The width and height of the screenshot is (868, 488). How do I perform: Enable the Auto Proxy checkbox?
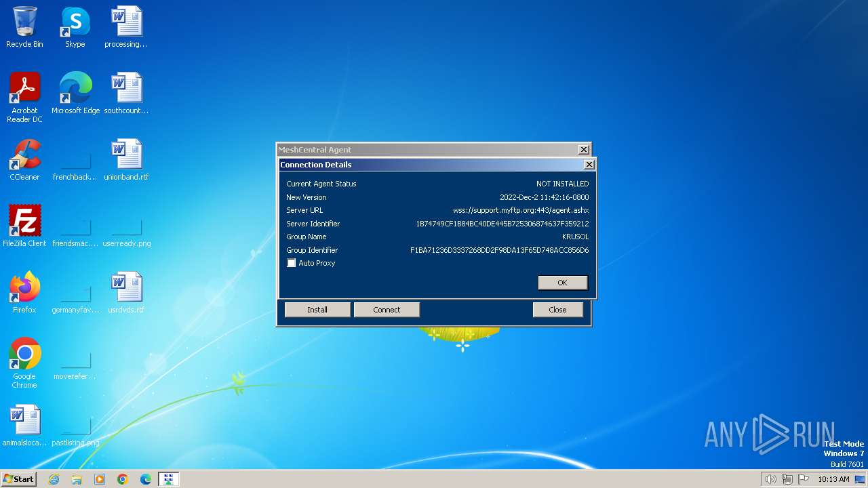coord(292,263)
